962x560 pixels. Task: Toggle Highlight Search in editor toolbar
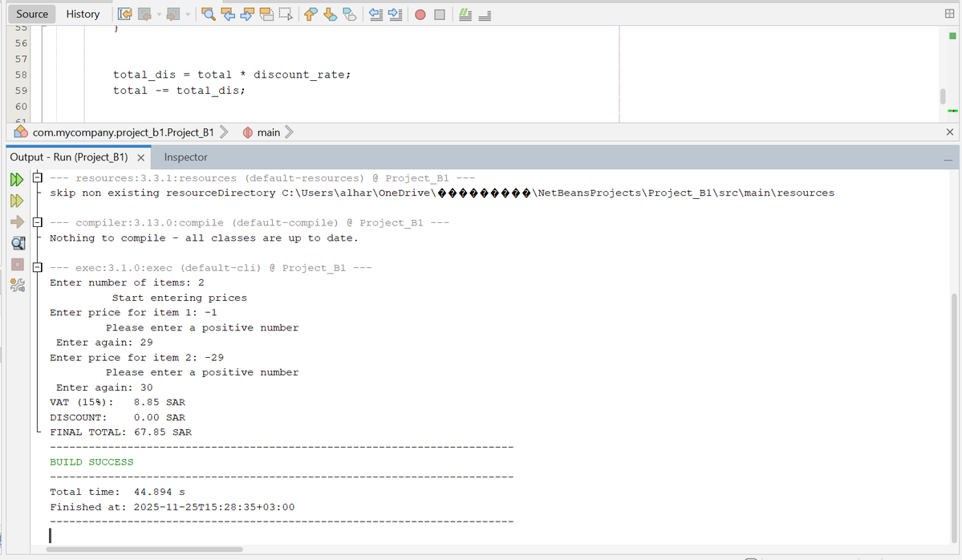[x=267, y=14]
